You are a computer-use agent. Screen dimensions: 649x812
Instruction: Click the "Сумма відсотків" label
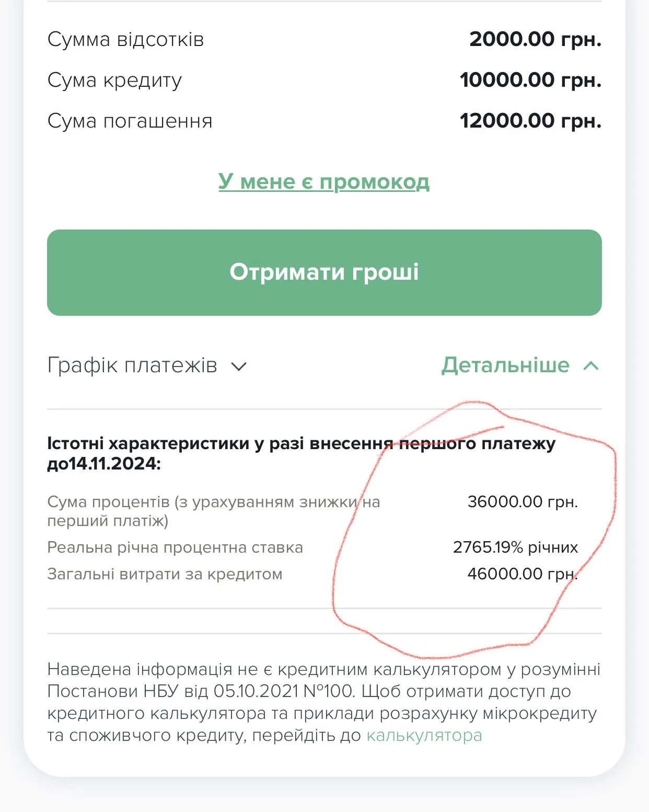[125, 40]
